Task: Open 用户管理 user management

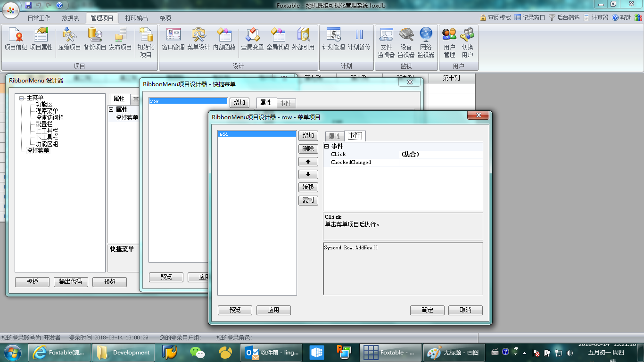Action: (449, 42)
